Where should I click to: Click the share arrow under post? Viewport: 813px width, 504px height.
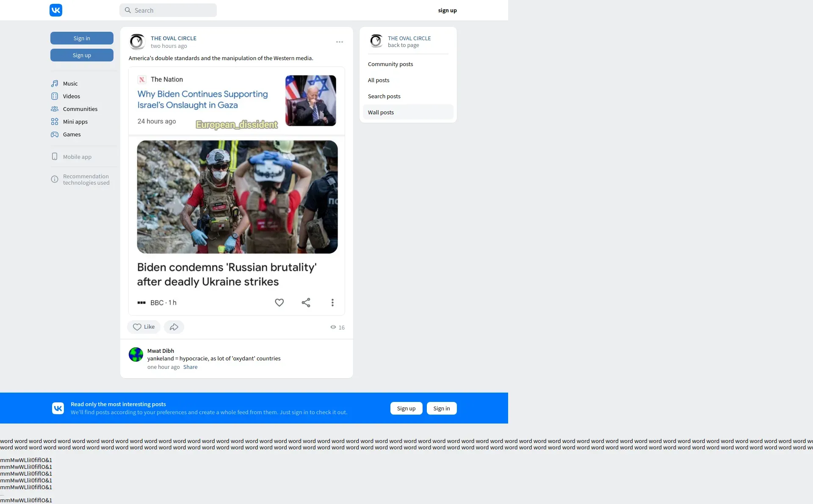pos(174,327)
